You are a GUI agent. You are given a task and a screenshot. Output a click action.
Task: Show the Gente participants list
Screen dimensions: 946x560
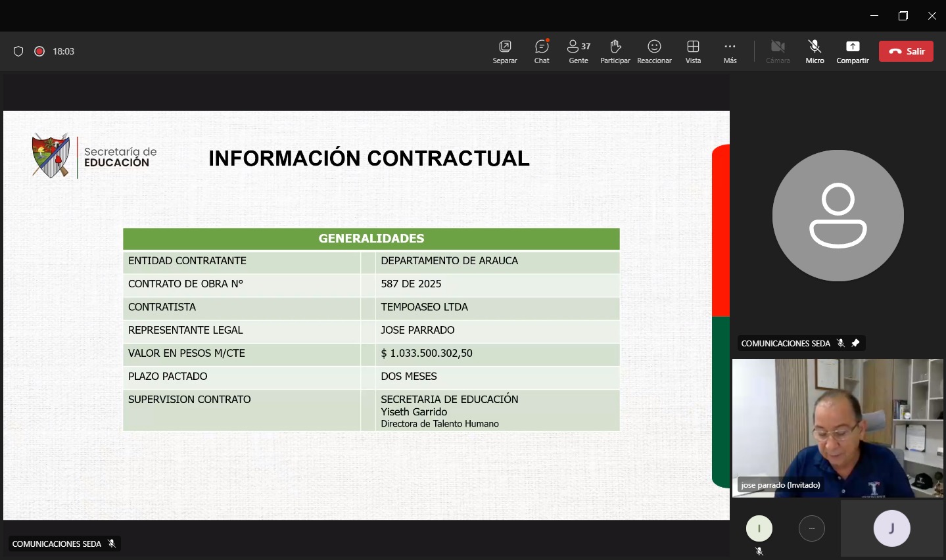(x=579, y=51)
